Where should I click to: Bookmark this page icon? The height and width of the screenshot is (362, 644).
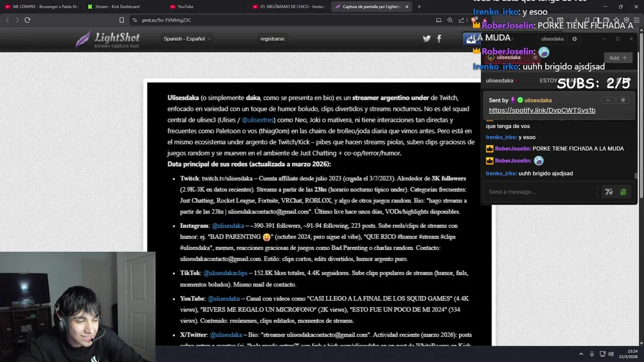click(x=122, y=20)
